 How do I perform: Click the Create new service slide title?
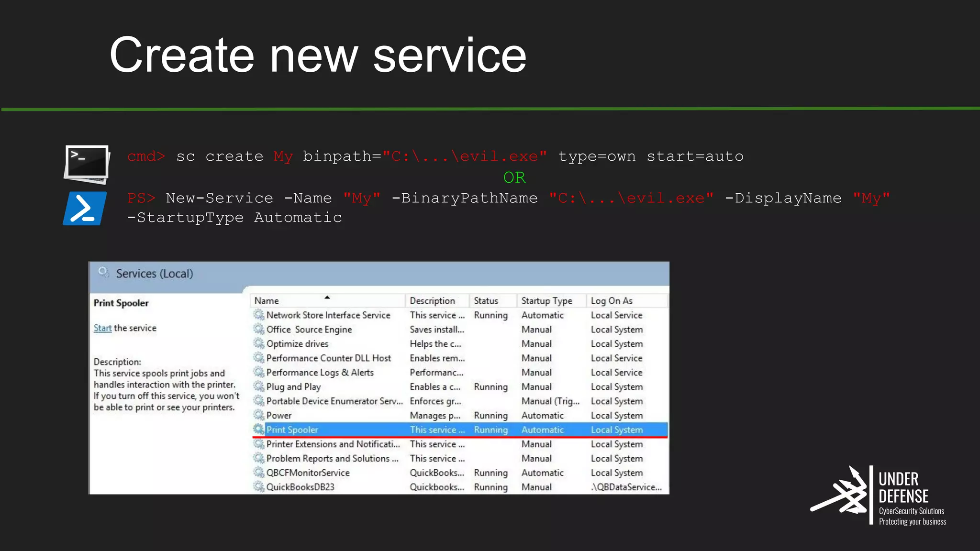click(x=318, y=55)
